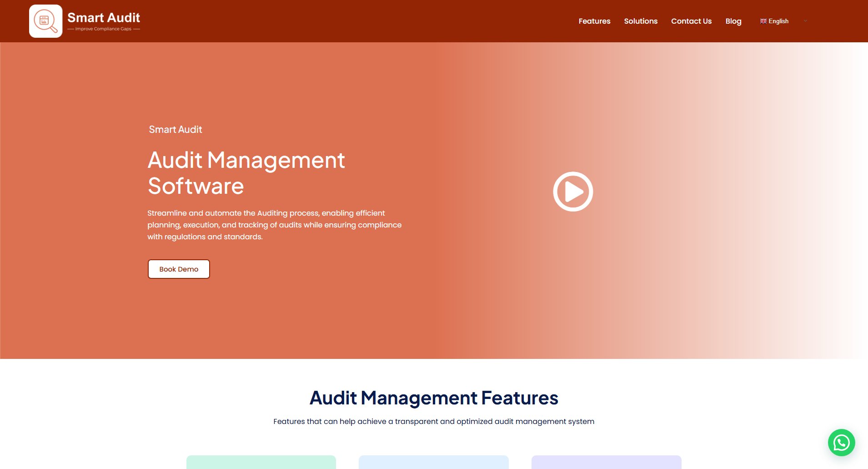Select the light blue feature card
This screenshot has width=868, height=469.
coord(433,462)
